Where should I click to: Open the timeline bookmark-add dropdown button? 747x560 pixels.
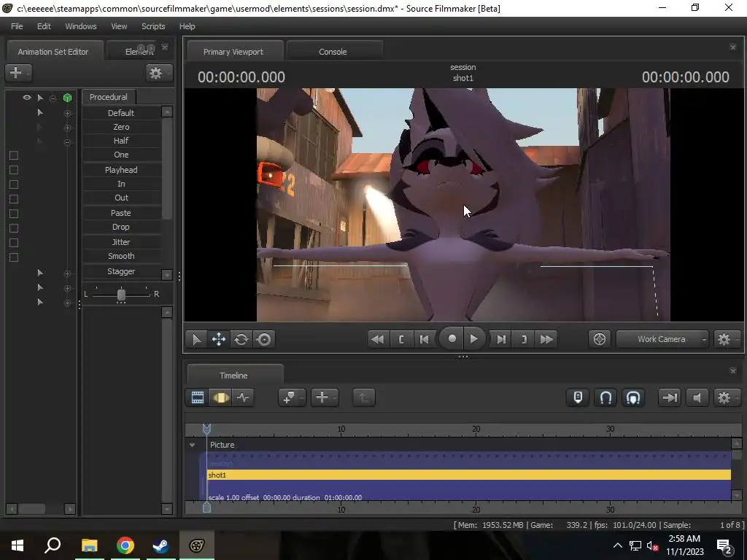point(292,397)
